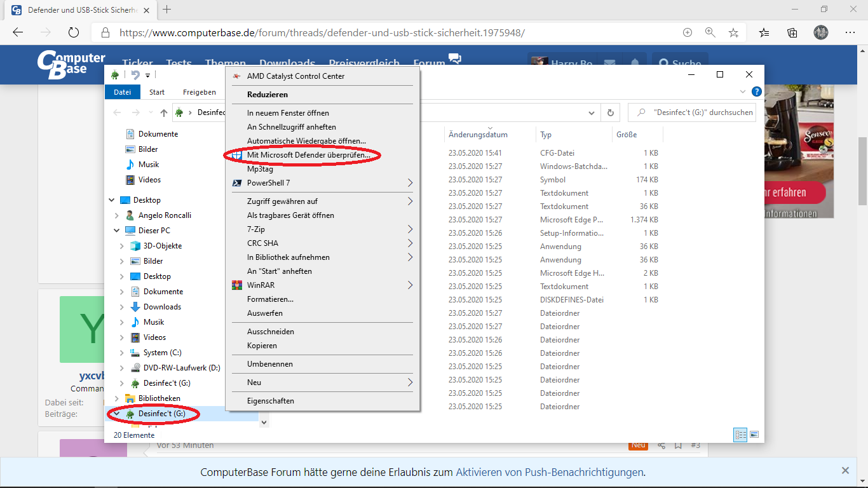Click Reduzieren in context menu
This screenshot has width=868, height=488.
point(323,95)
